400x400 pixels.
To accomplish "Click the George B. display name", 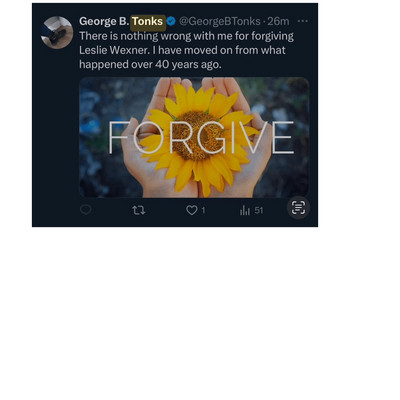I will coord(104,21).
